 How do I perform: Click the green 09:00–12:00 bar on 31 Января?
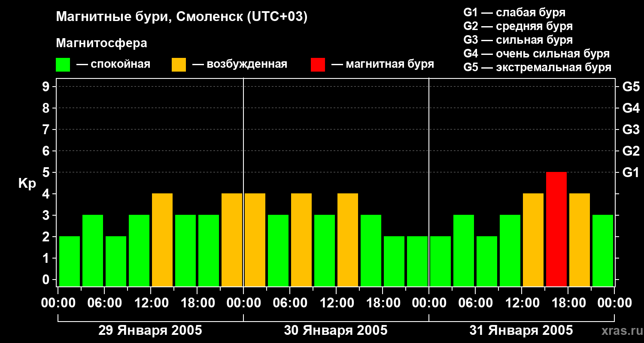click(510, 250)
